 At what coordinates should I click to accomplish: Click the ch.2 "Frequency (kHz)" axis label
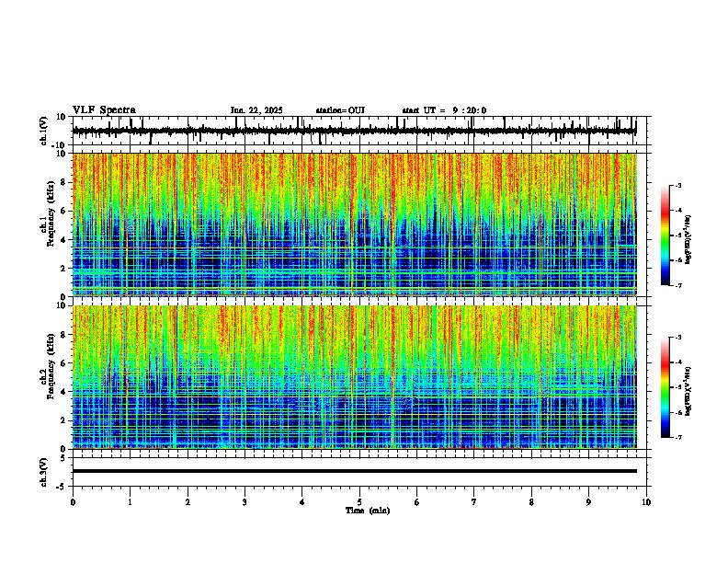[x=51, y=366]
